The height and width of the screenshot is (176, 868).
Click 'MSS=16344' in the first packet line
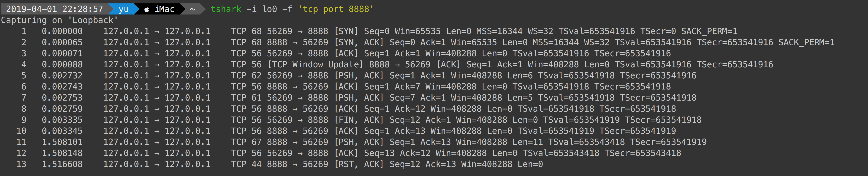point(499,31)
